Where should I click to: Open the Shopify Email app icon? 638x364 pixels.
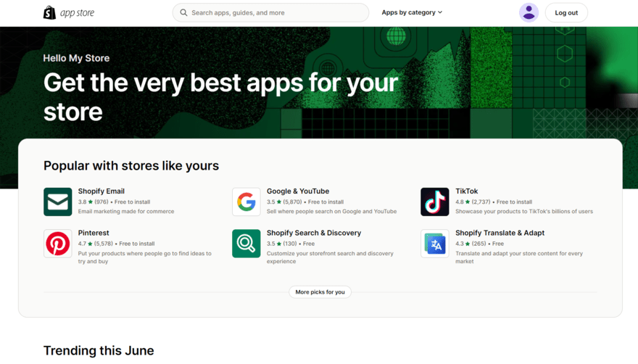58,202
